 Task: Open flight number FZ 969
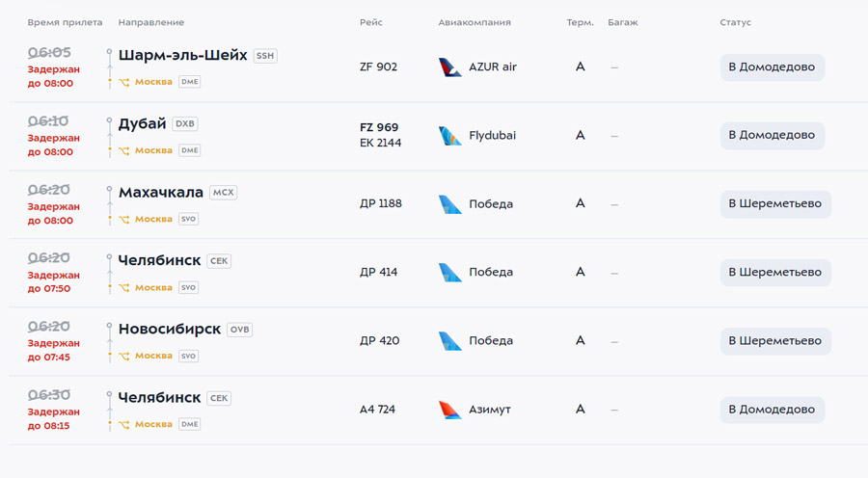[379, 127]
